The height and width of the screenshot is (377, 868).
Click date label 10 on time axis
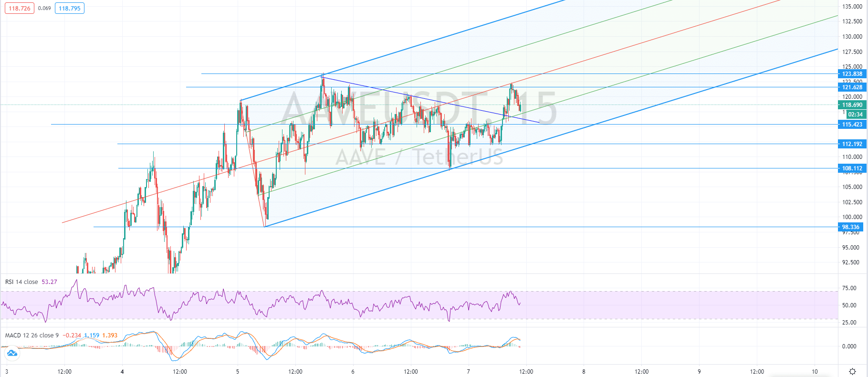pos(815,371)
